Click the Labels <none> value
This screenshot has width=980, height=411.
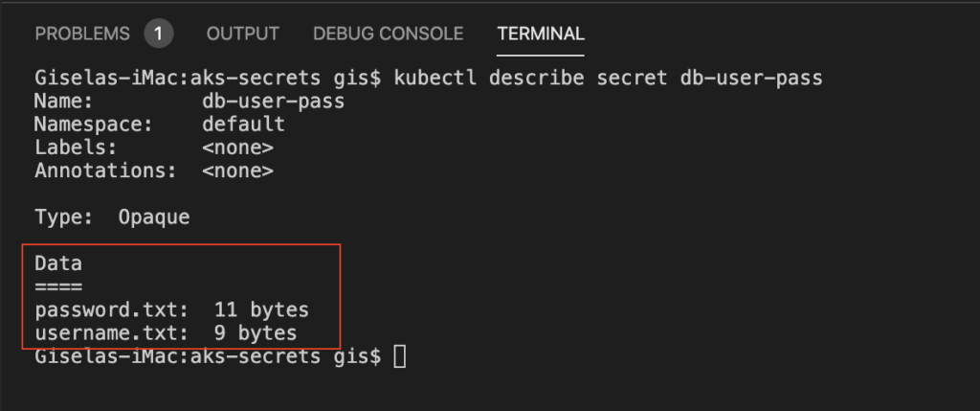(x=237, y=148)
